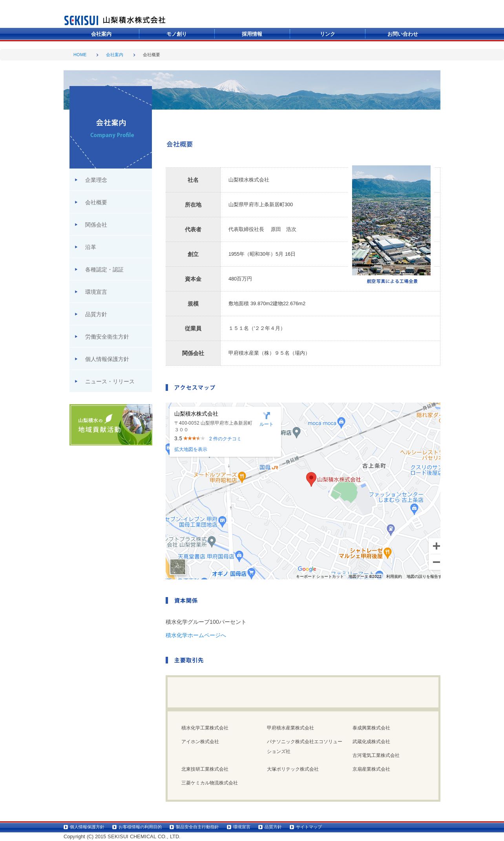Select 品質方針 in the sidebar
Screen dimensions: 504x841
111,314
